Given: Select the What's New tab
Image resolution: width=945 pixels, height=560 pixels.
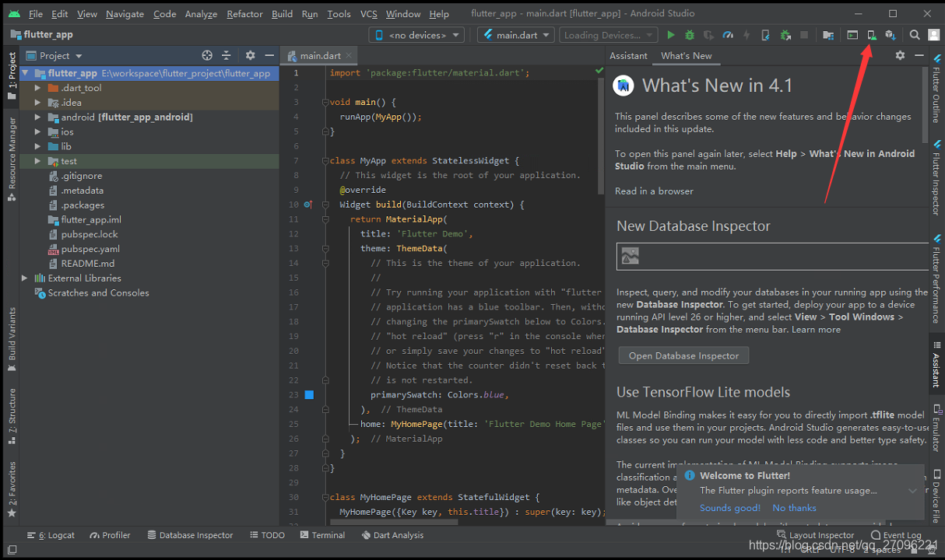Looking at the screenshot, I should (x=687, y=56).
